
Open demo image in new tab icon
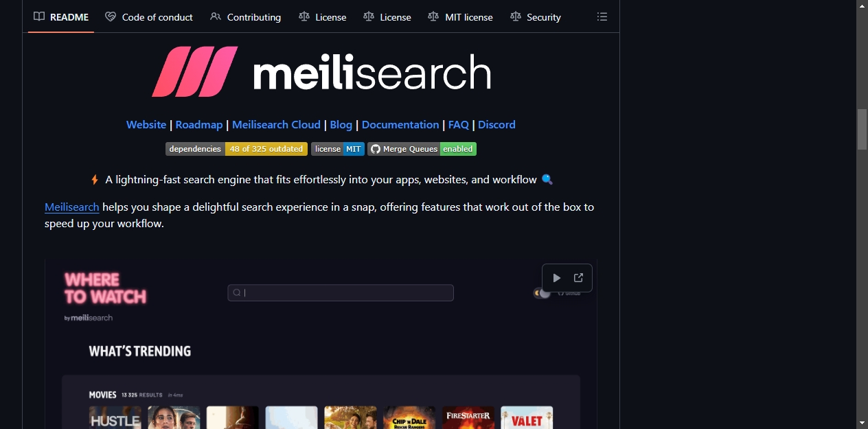click(x=578, y=278)
